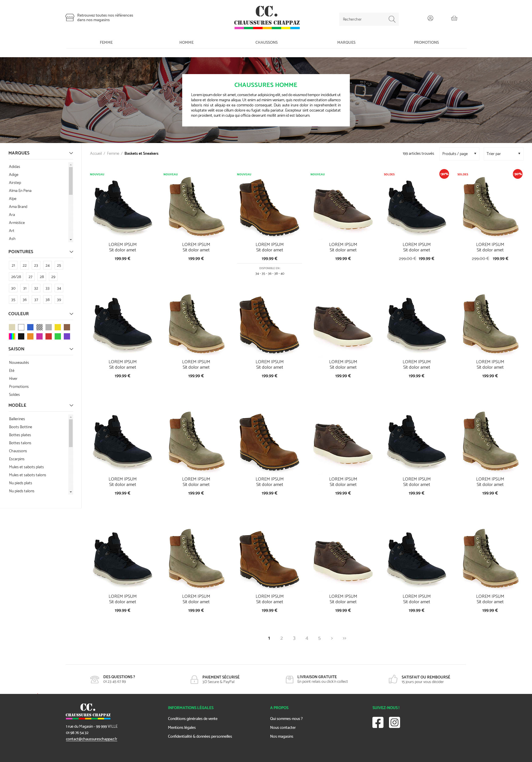Open Conditions générales de vente

tap(192, 719)
